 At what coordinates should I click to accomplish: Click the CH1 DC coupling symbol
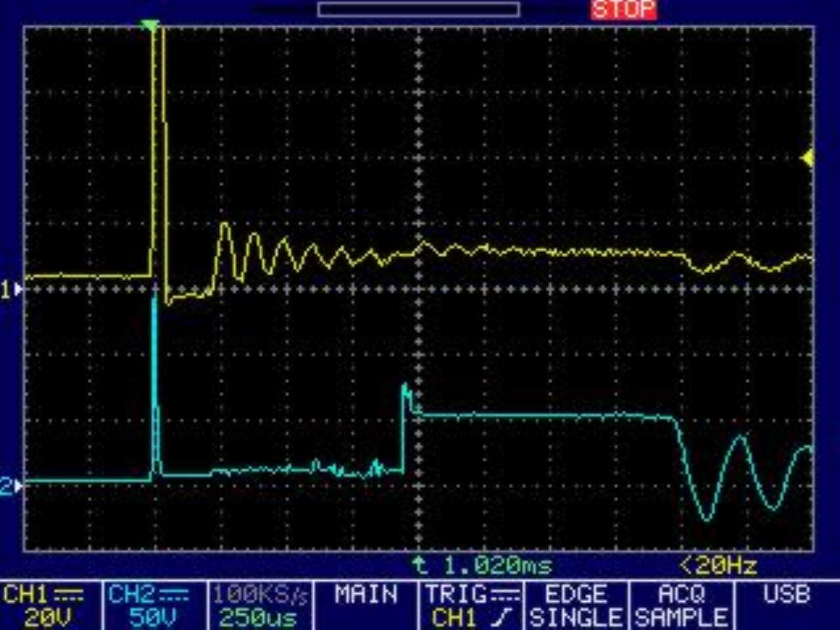point(68,595)
